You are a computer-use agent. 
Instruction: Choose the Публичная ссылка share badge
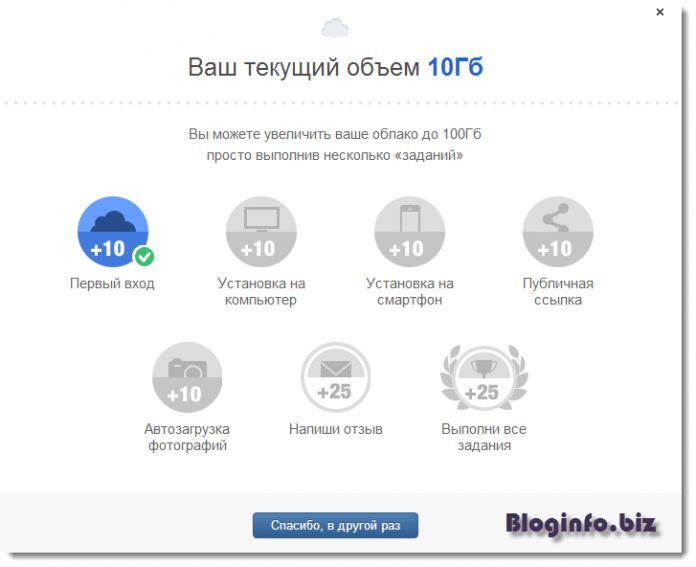pos(558,232)
